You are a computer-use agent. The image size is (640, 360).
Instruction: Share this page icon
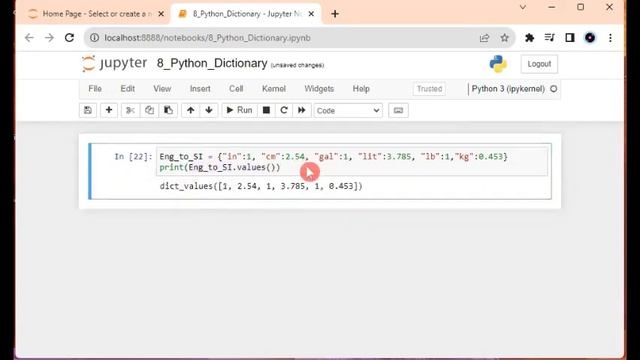[x=484, y=38]
